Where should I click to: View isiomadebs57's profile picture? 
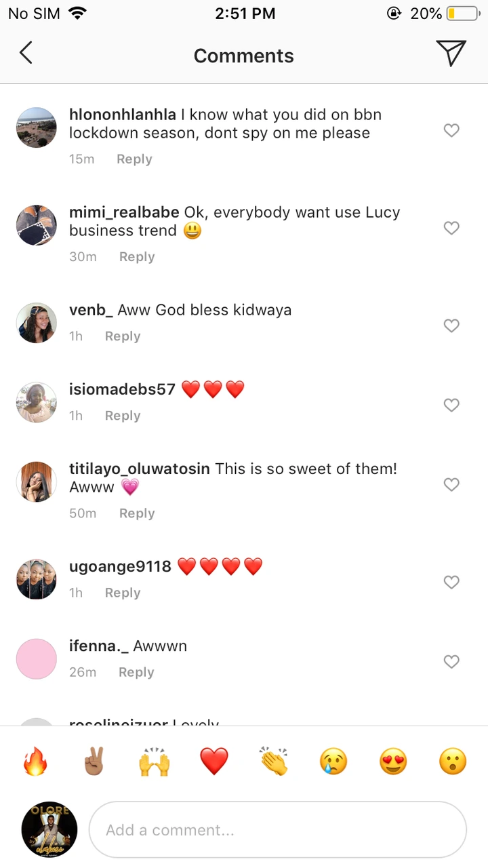pyautogui.click(x=37, y=402)
